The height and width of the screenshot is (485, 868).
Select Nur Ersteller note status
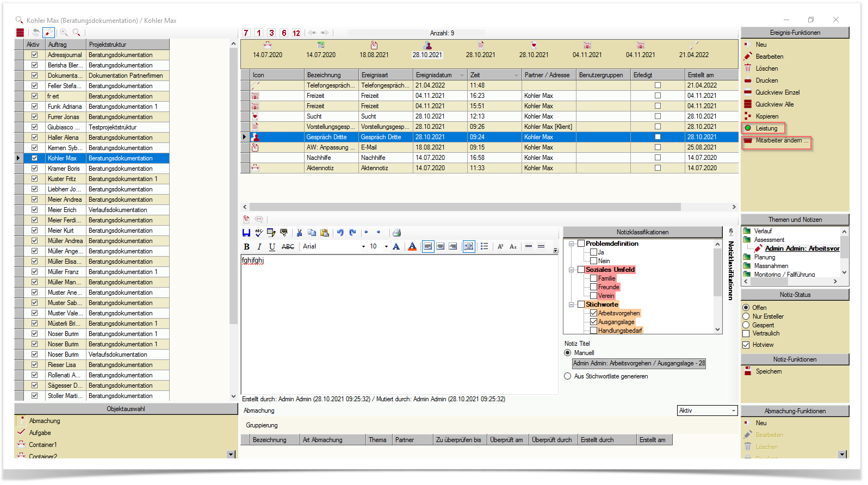(x=746, y=316)
